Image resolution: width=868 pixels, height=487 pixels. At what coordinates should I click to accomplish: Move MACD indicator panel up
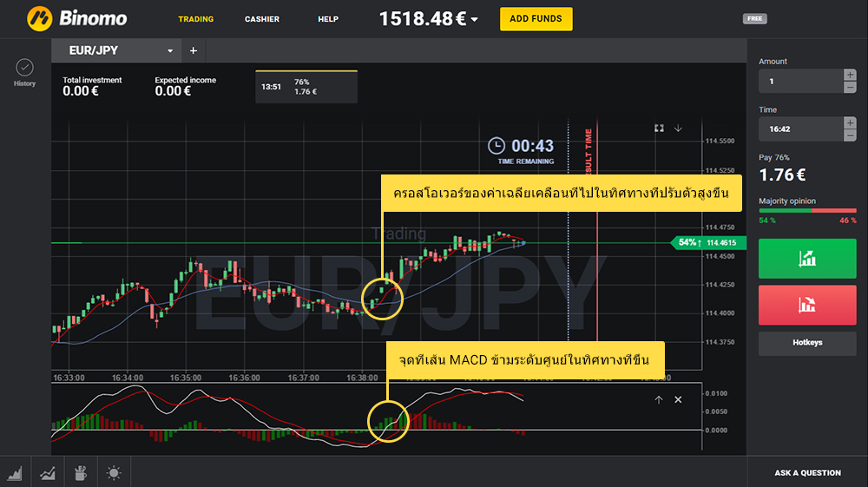(x=658, y=399)
